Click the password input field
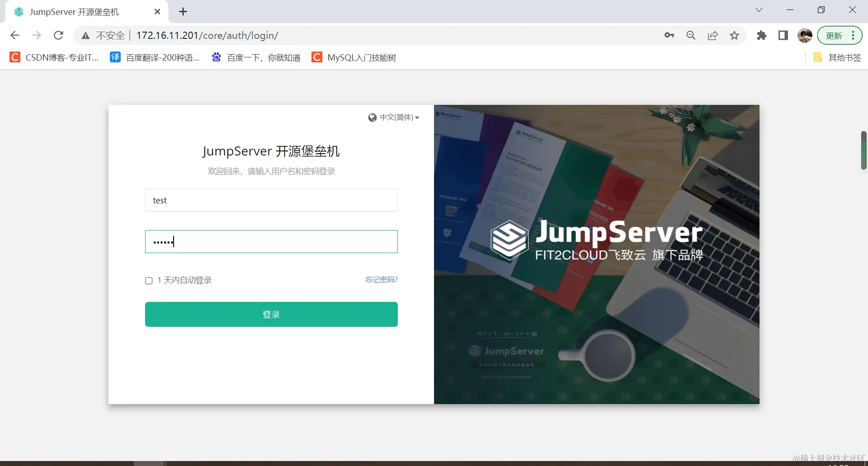The height and width of the screenshot is (466, 868). [x=271, y=242]
